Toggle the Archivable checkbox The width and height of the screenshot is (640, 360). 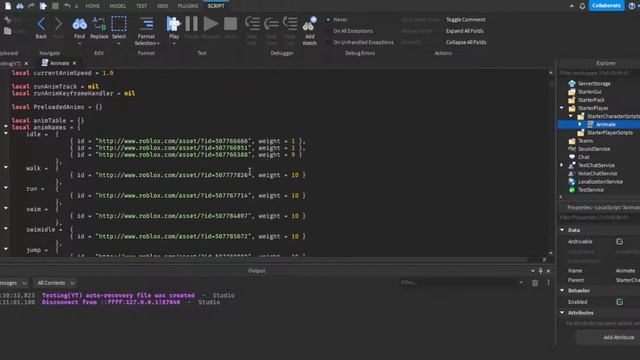pyautogui.click(x=619, y=242)
